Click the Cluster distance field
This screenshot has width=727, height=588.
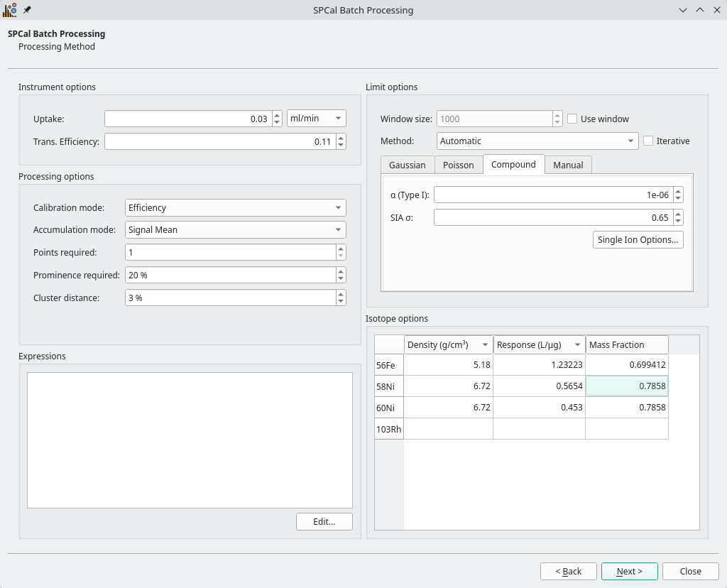pos(231,298)
